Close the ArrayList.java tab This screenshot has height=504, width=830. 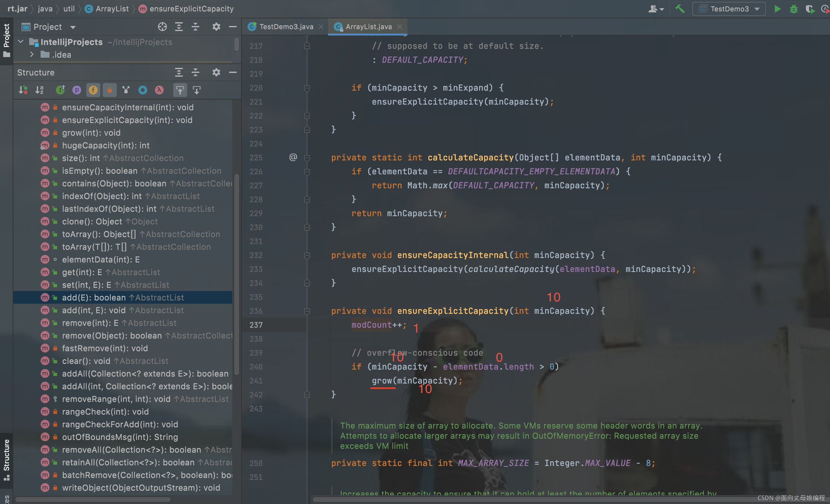(x=400, y=27)
